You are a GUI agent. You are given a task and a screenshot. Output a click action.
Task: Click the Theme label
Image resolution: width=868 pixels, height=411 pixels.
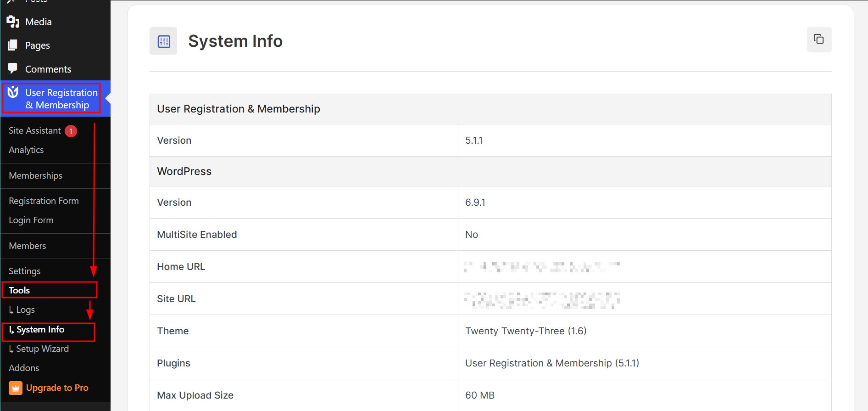pos(173,331)
